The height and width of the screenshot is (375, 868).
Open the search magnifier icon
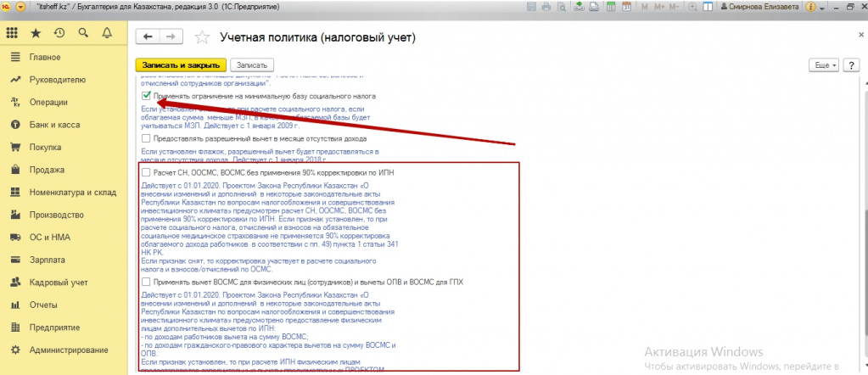[83, 33]
